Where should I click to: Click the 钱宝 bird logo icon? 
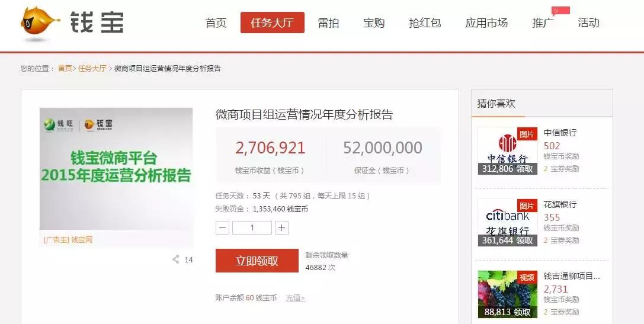[40, 24]
